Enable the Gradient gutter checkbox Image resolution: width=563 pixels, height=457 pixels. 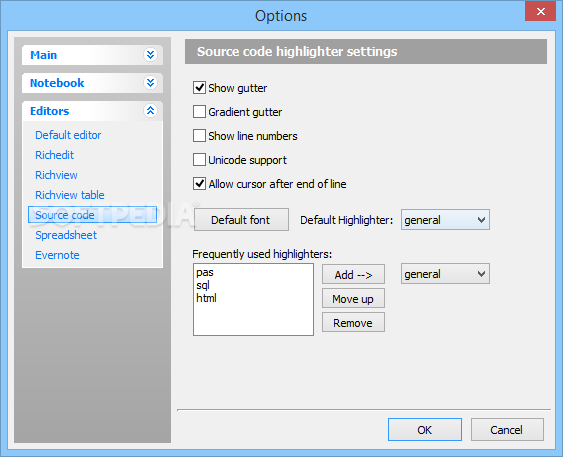pos(199,112)
